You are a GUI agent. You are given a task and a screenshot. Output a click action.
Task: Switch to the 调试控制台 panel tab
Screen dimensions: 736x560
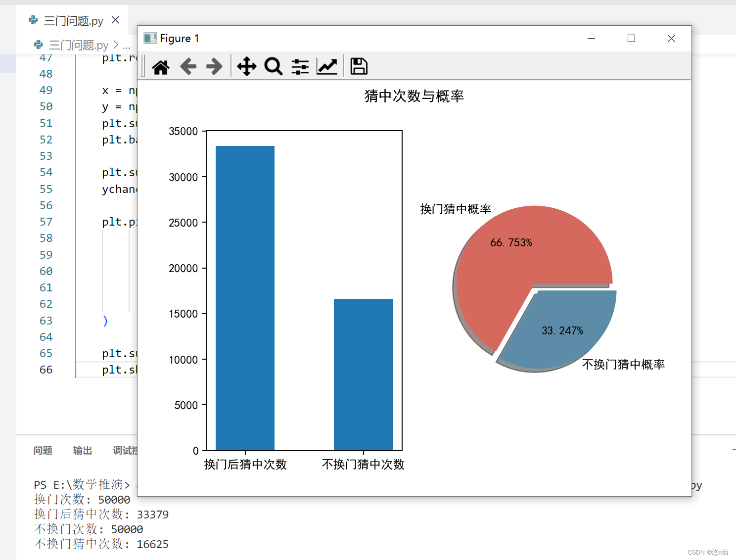click(x=125, y=450)
